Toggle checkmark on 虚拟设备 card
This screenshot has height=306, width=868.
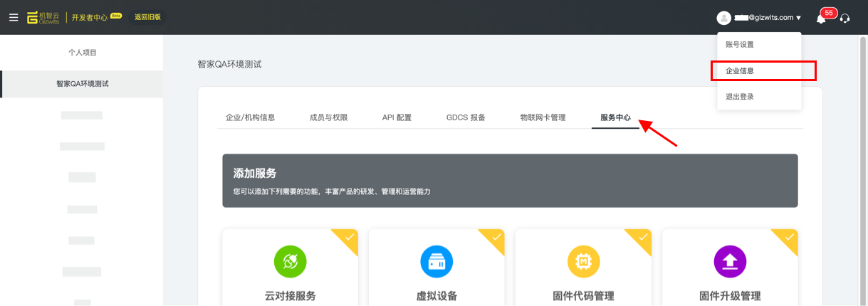496,237
